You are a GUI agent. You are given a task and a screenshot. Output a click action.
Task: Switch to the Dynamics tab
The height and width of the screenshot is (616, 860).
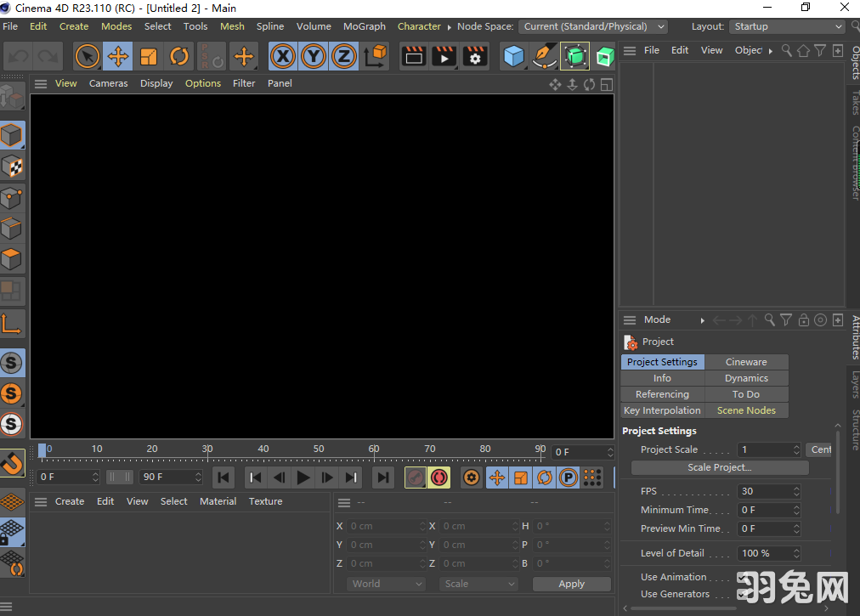[x=746, y=378]
